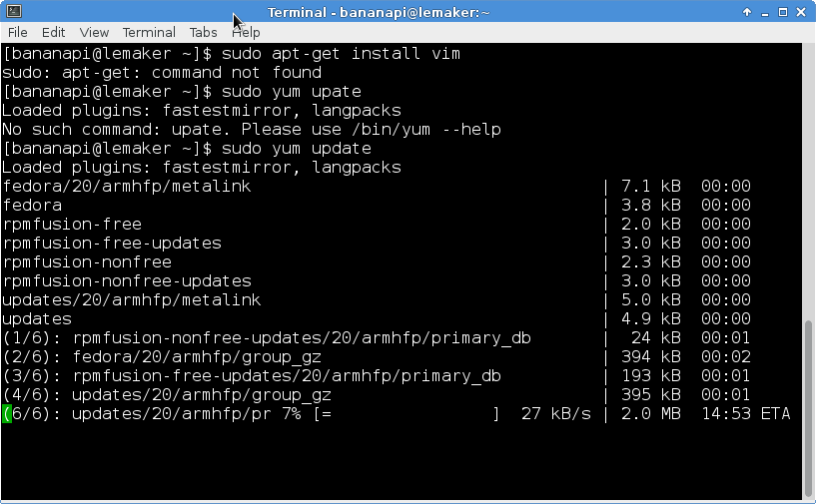The image size is (816, 504).
Task: Close the terminal window
Action: click(x=801, y=12)
